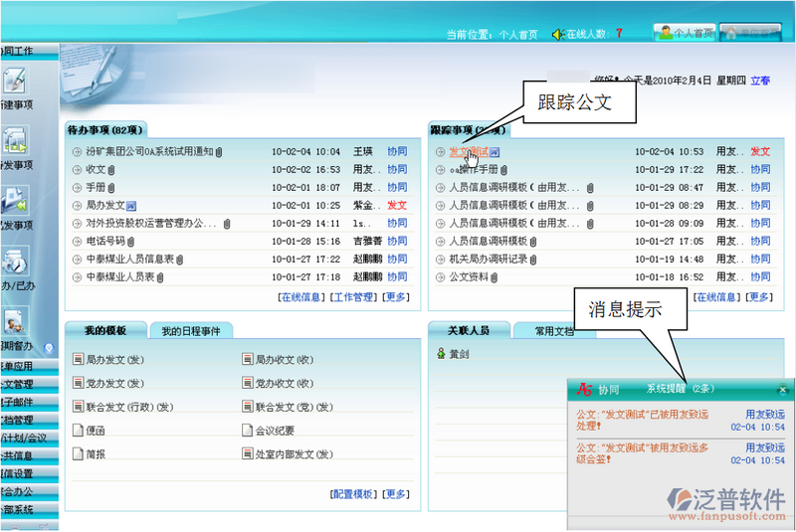Screen dimensions: 796x532
Task: Switch to the 常用文档 tab
Action: [x=553, y=331]
